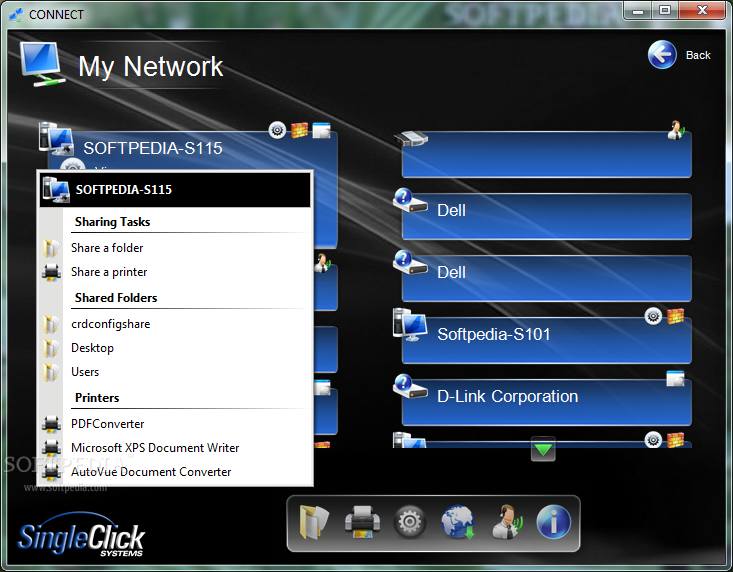Image resolution: width=733 pixels, height=572 pixels.
Task: Click firewall brick icon on SOFTPEDIA-S115 card
Action: (299, 130)
